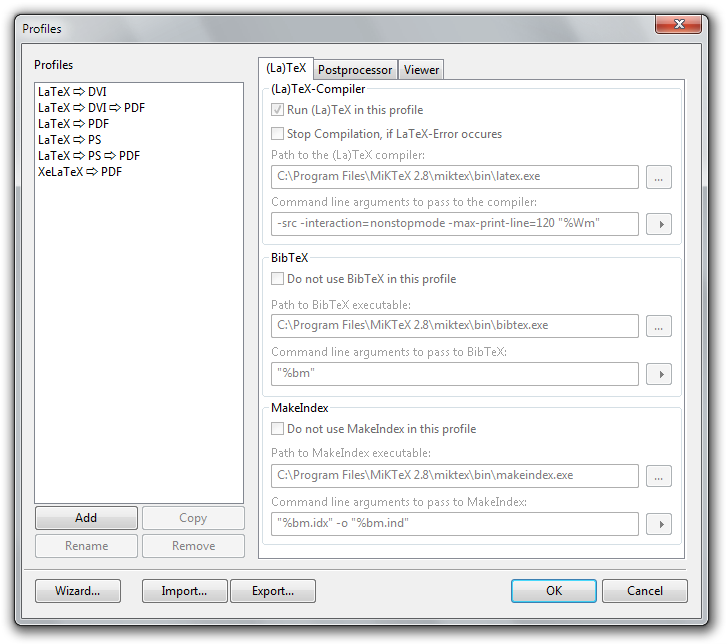Click the BibTeX command line arguments field
This screenshot has height=644, width=727.
(x=454, y=374)
